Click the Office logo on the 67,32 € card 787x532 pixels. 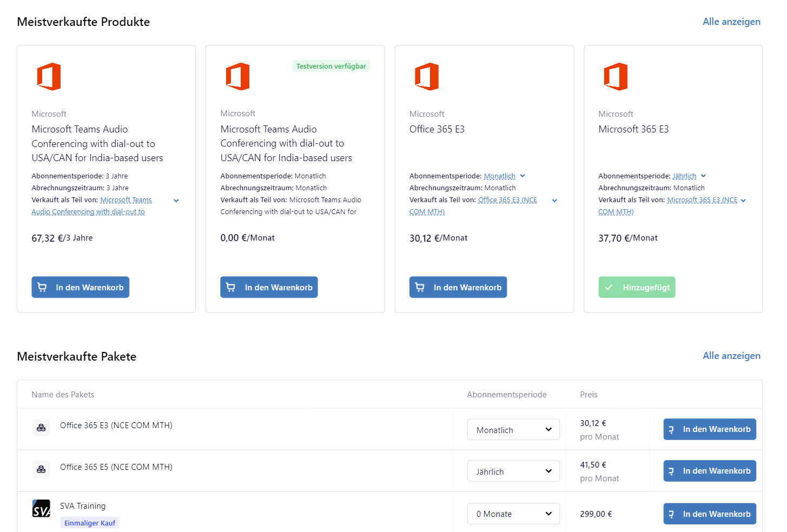coord(49,77)
